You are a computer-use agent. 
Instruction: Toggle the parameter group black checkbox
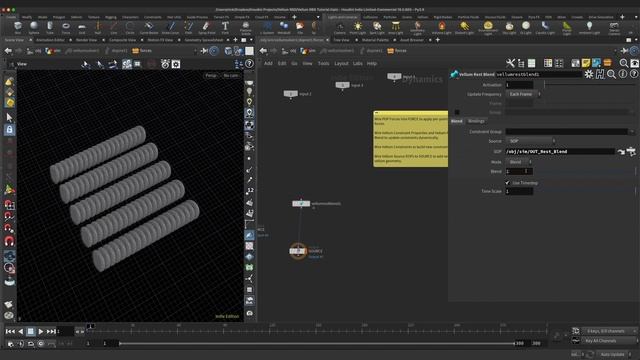coord(457,112)
